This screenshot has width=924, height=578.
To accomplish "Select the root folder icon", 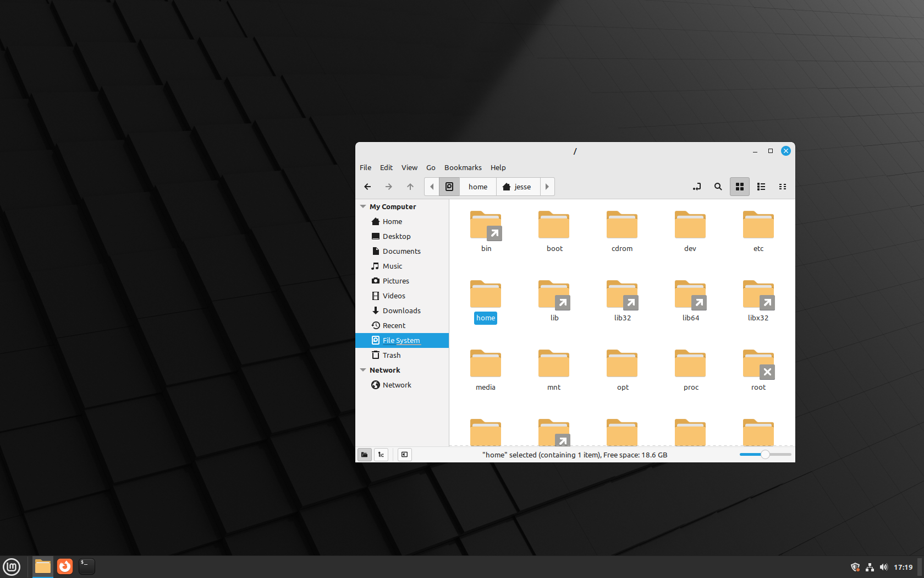I will [x=758, y=364].
